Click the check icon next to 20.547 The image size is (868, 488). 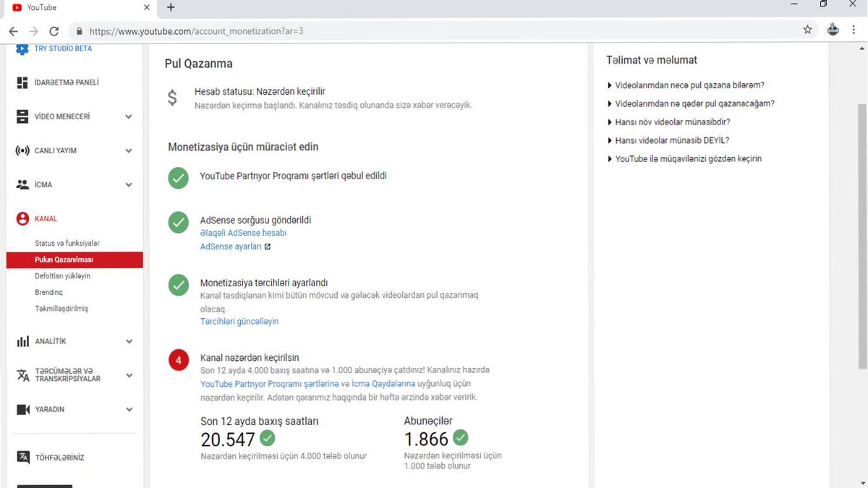click(268, 437)
